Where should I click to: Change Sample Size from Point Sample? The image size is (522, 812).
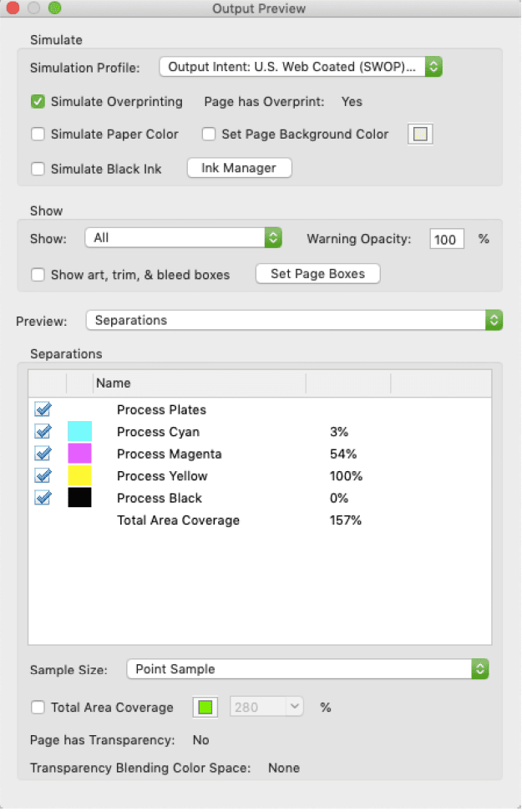[x=307, y=668]
